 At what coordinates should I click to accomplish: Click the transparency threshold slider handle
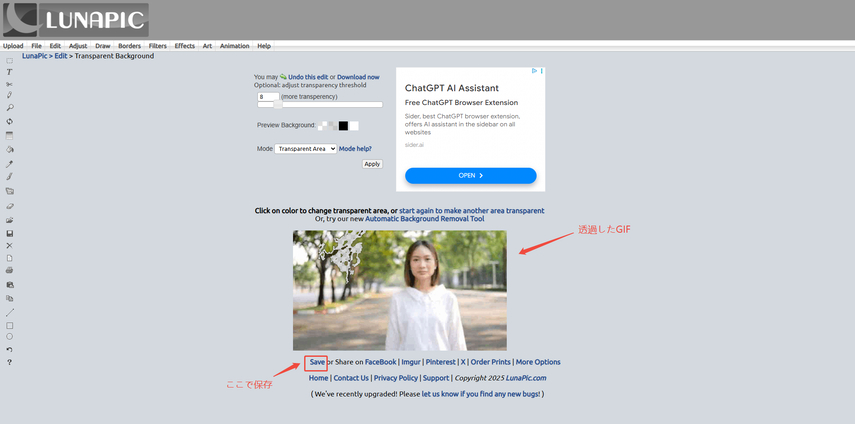tap(278, 105)
